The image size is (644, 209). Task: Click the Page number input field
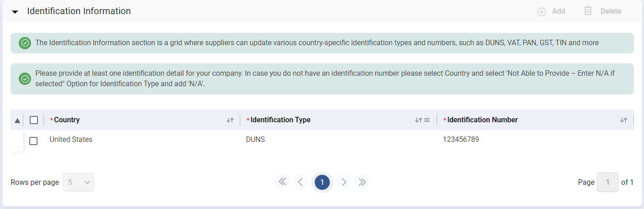(x=607, y=182)
